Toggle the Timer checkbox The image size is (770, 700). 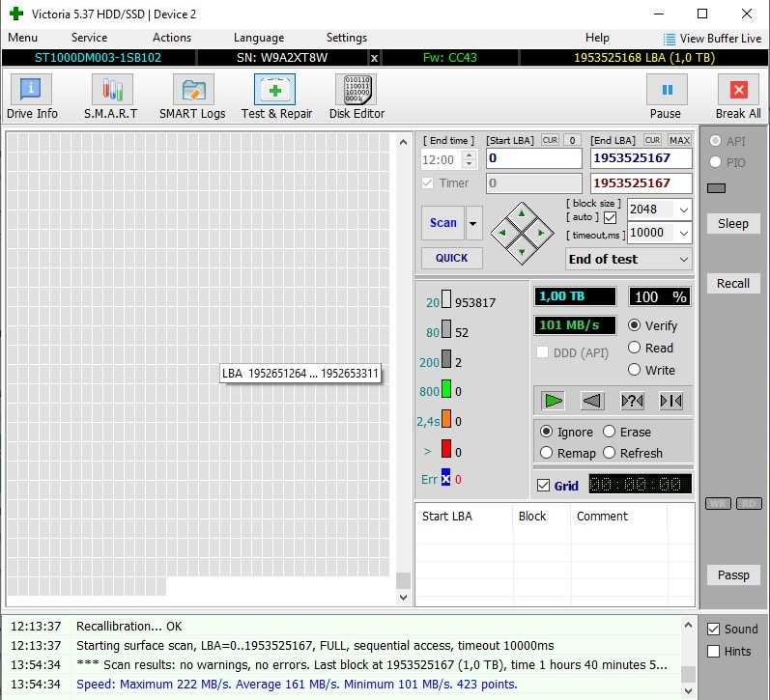click(x=428, y=183)
